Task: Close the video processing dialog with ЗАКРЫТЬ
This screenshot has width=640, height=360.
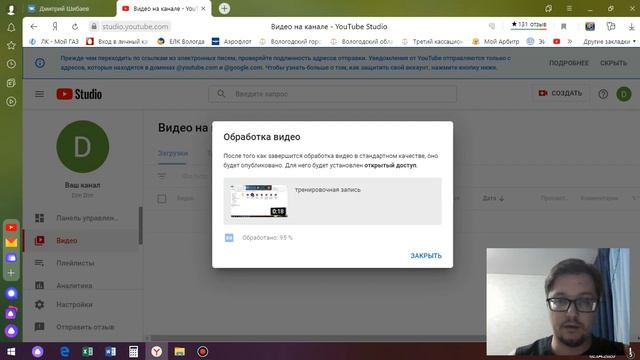Action: pyautogui.click(x=426, y=256)
